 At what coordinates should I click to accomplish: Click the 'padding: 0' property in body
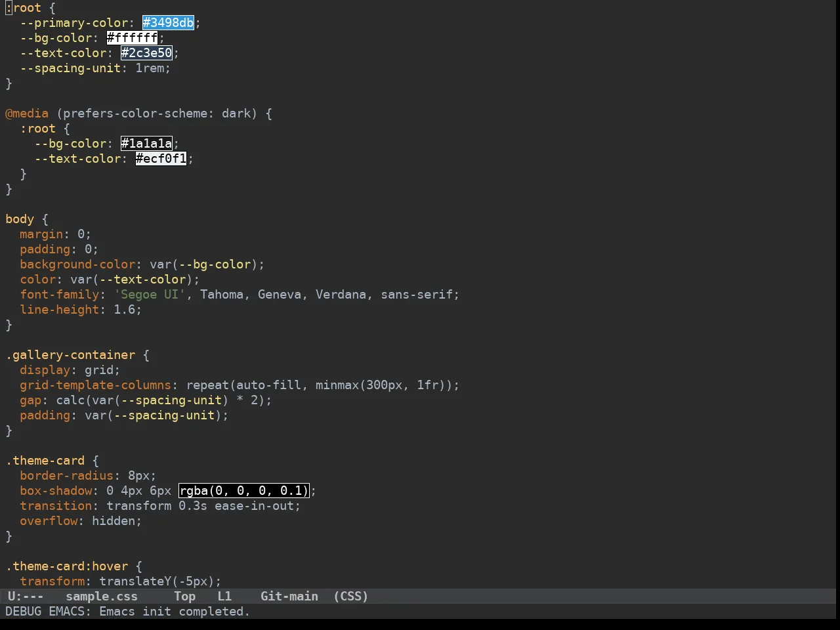(56, 249)
